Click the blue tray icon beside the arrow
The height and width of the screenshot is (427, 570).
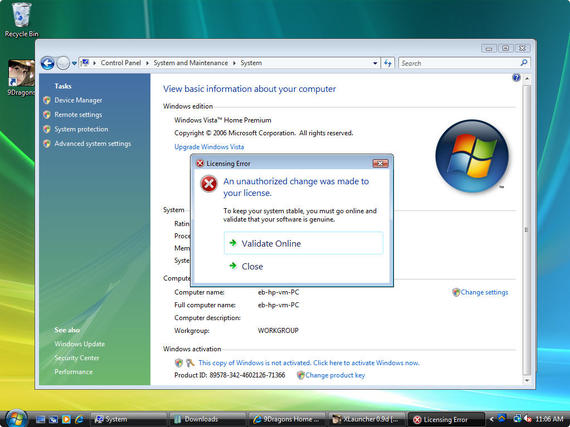point(502,419)
